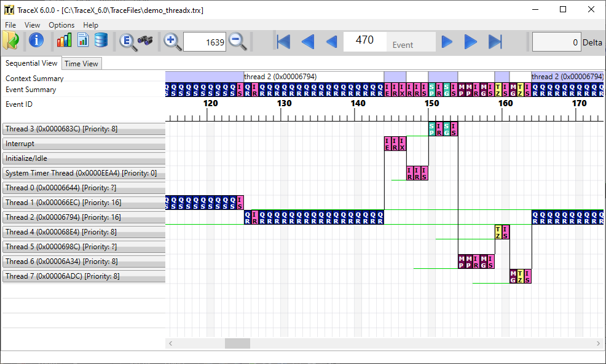Screen dimensions: 606x364
Task: Open the Options menu
Action: [x=61, y=25]
